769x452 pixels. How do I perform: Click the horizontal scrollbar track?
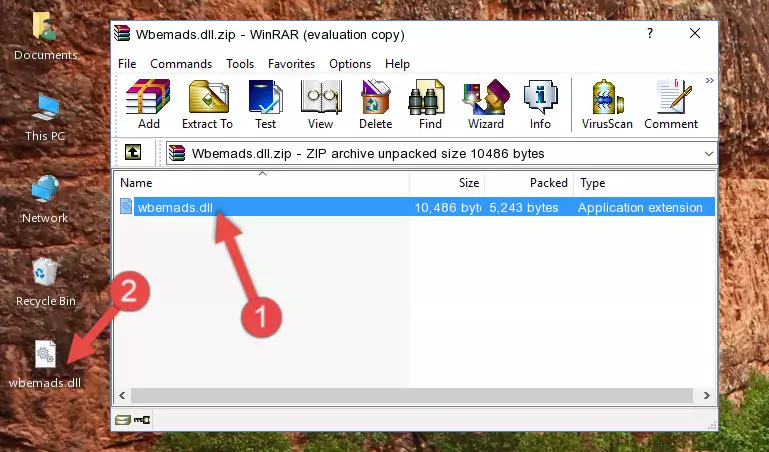coord(412,395)
